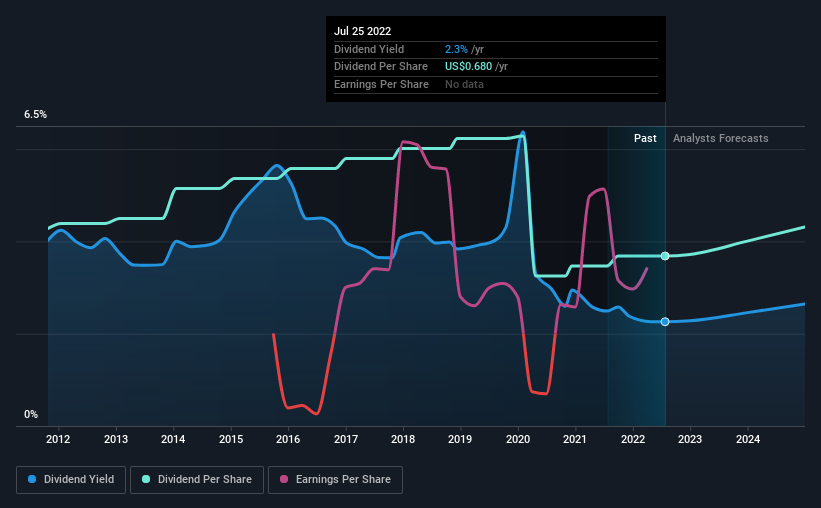
Task: Click the 2023 x-axis year label
Action: (x=690, y=439)
